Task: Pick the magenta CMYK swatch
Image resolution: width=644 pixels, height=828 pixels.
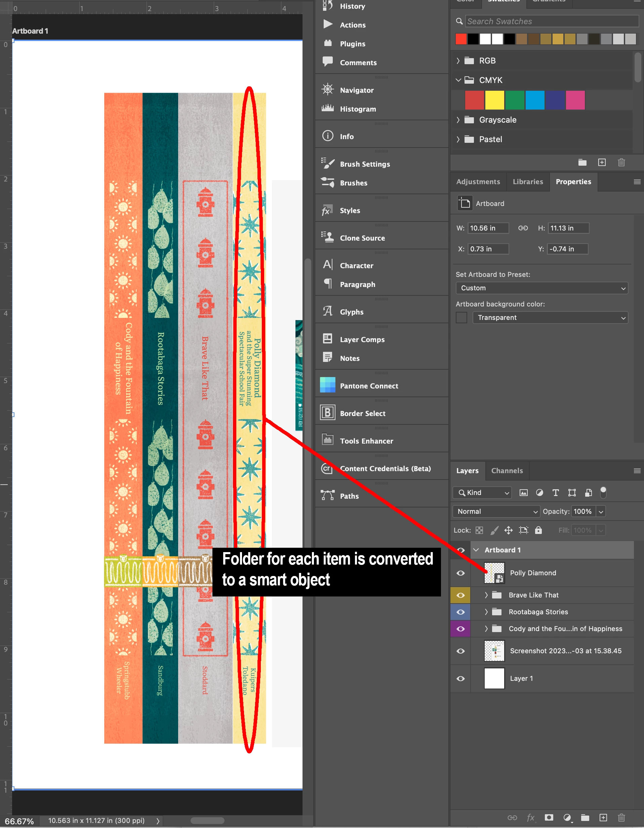Action: (575, 100)
